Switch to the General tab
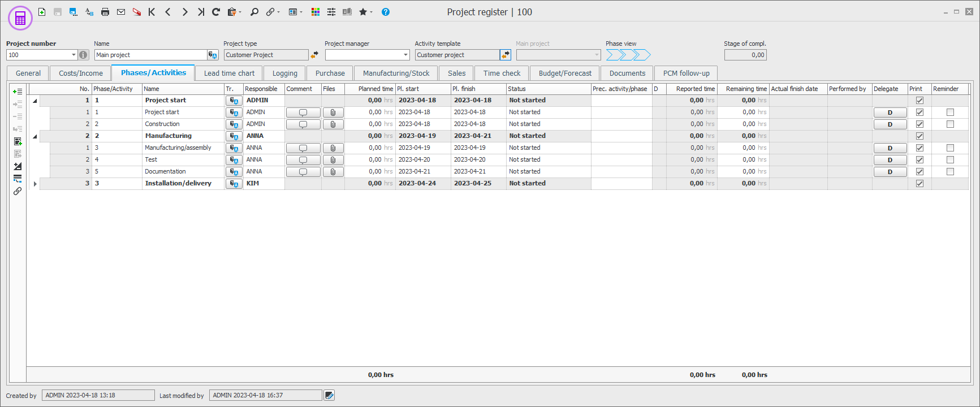This screenshot has height=407, width=980. pos(28,73)
